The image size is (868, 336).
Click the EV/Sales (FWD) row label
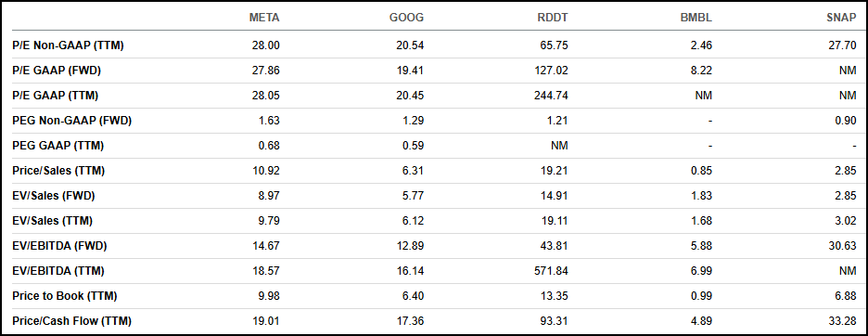[x=54, y=196]
